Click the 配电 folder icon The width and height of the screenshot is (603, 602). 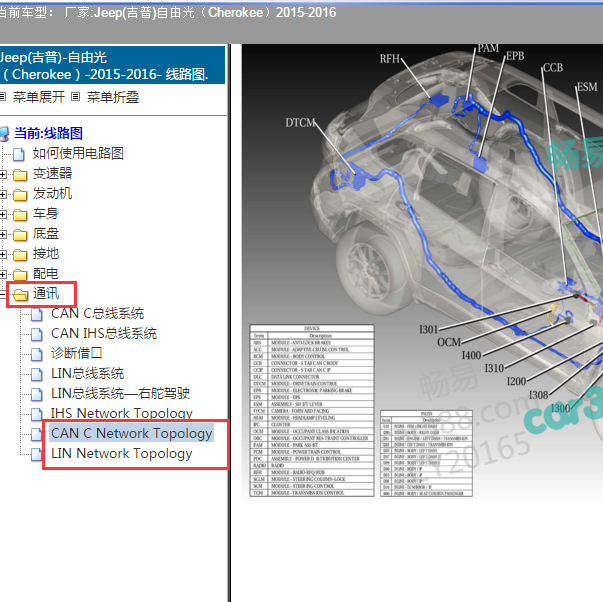pos(20,275)
